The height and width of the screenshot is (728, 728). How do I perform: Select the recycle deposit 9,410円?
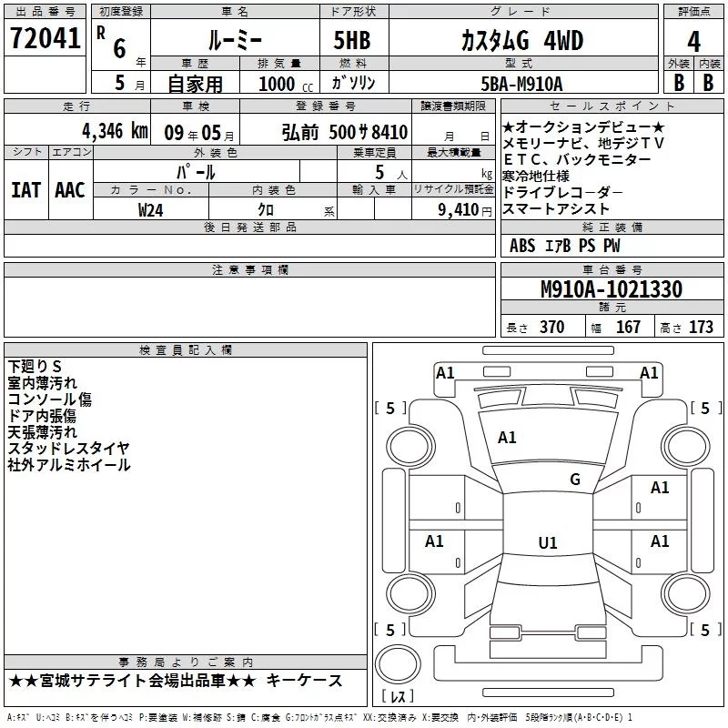(x=465, y=210)
